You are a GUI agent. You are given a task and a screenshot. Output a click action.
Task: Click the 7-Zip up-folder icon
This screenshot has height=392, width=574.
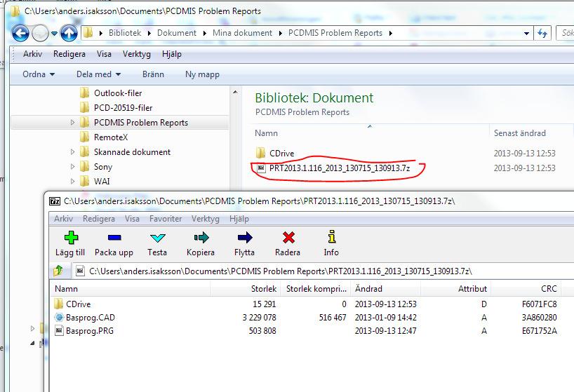(58, 271)
